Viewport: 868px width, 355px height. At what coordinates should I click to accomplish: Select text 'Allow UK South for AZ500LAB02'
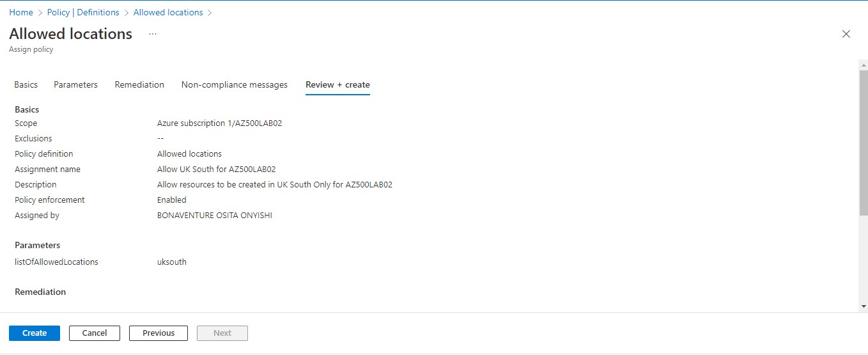tap(217, 170)
